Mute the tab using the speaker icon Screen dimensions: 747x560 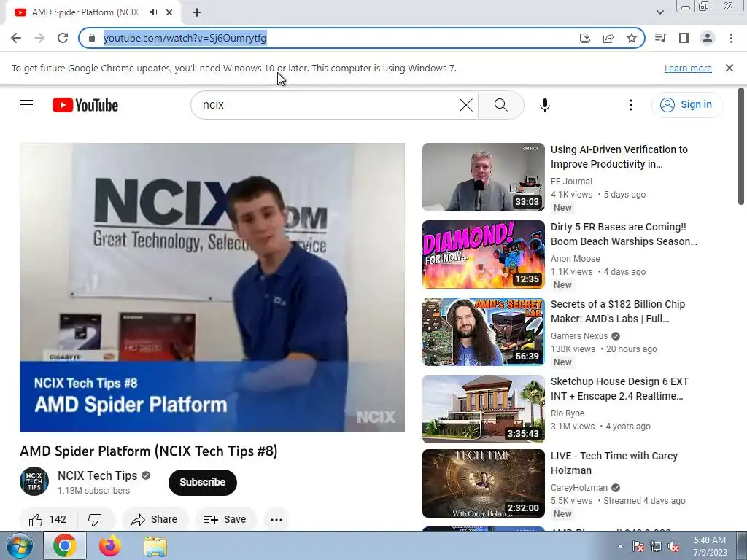coord(153,12)
